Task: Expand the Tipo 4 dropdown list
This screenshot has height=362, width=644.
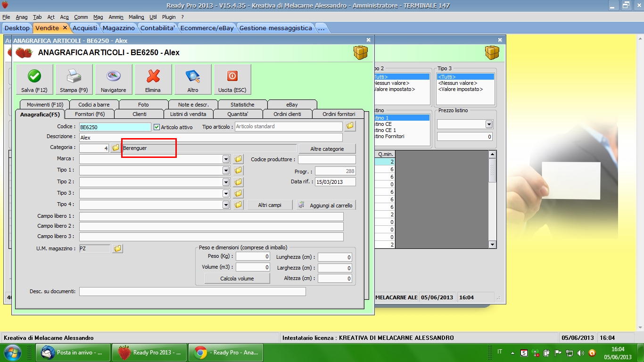Action: [226, 205]
